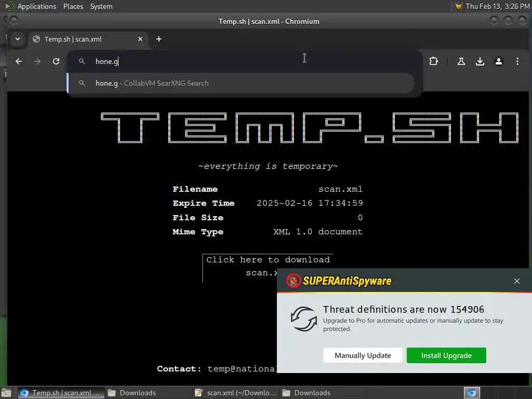Click the clock Thu Feb 13, 3:26 PM

[x=497, y=6]
